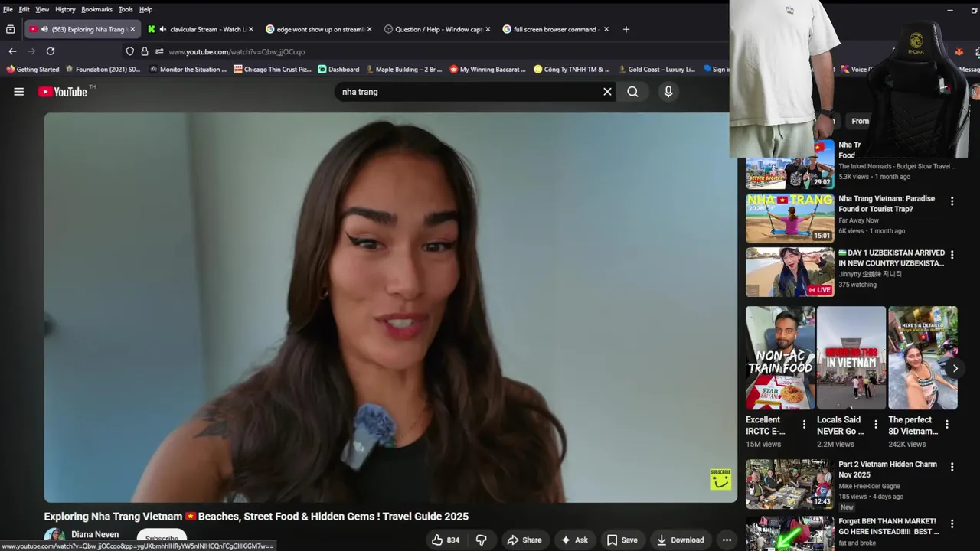Open Maple Building bookmark
Image resolution: width=980 pixels, height=551 pixels.
click(403, 69)
